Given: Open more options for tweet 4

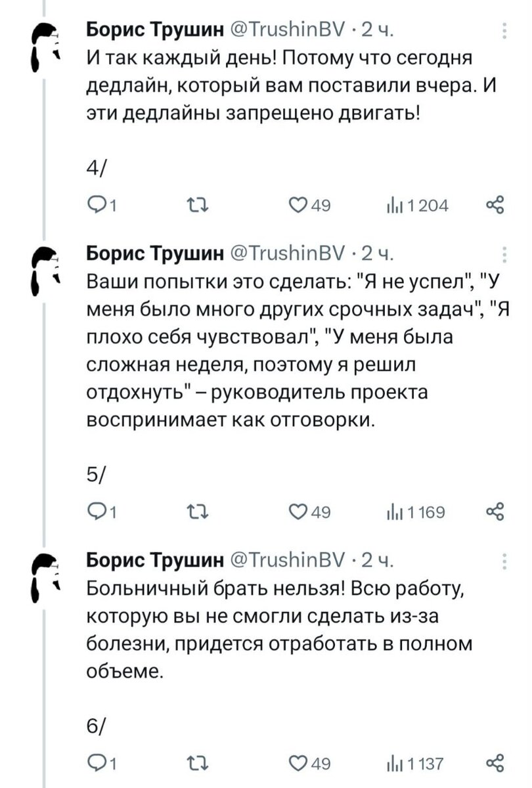Looking at the screenshot, I should (504, 32).
